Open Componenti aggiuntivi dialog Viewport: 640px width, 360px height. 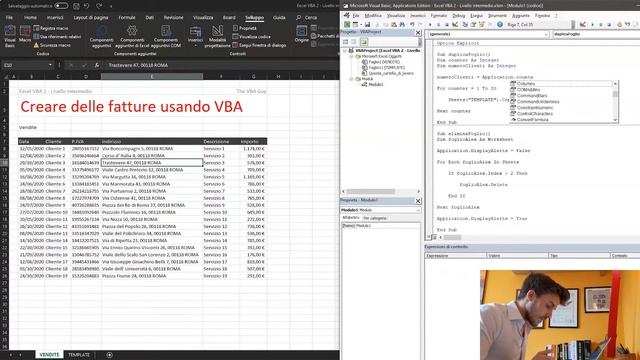(x=102, y=37)
